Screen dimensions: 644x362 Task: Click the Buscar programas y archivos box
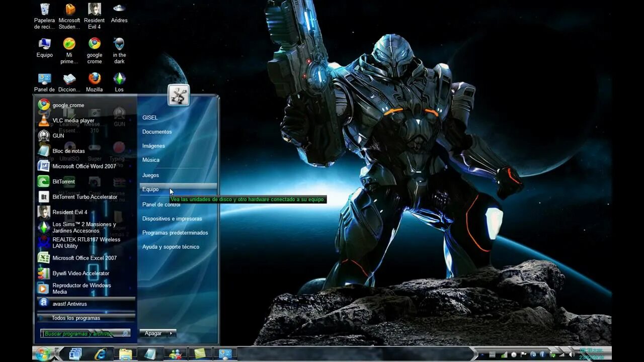point(85,333)
